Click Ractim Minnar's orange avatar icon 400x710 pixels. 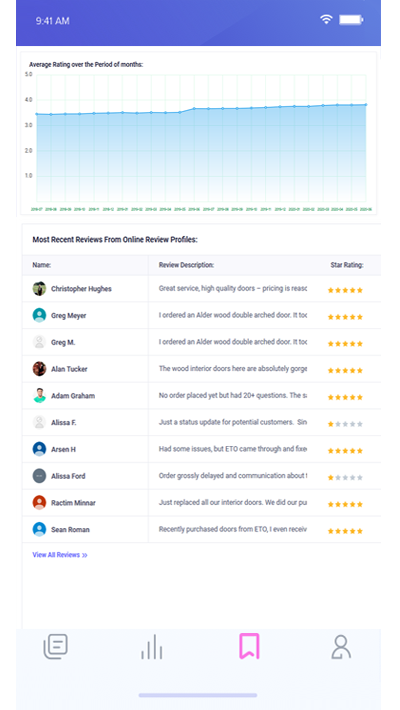pos(39,503)
